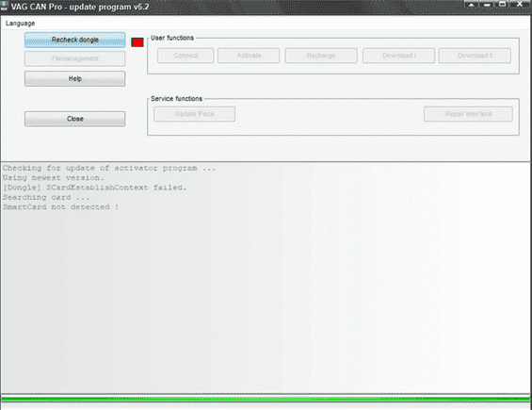532x410 pixels.
Task: Click the 'SmartCard not detected' log line
Action: point(60,206)
